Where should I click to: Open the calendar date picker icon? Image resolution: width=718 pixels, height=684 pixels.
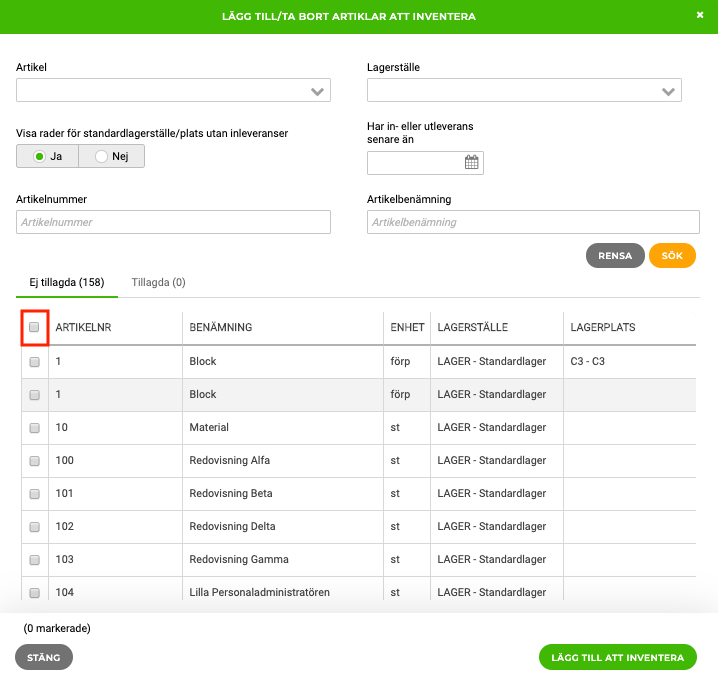[471, 162]
